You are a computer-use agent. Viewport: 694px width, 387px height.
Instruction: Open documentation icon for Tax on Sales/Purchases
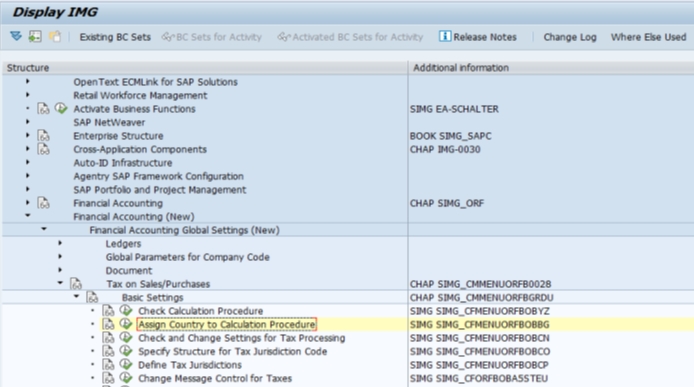pos(76,284)
